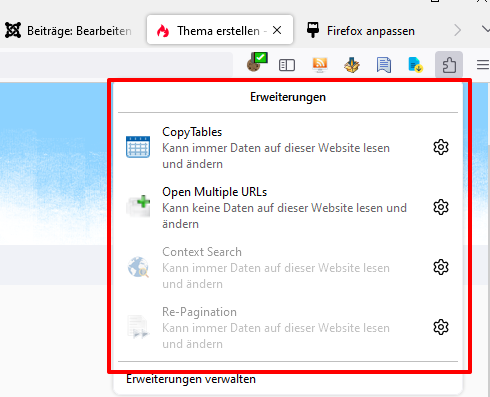
Task: Click the Re-Pagination pages icon
Action: point(138,327)
